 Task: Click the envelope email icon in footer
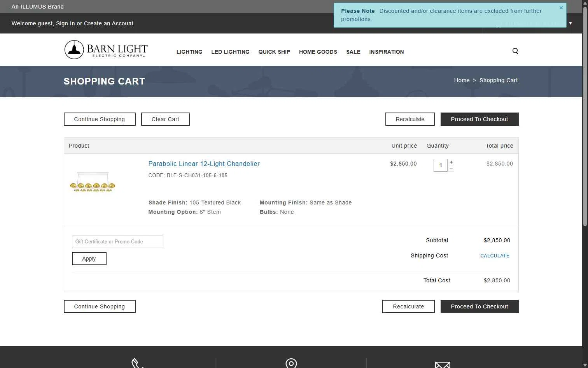tap(443, 364)
